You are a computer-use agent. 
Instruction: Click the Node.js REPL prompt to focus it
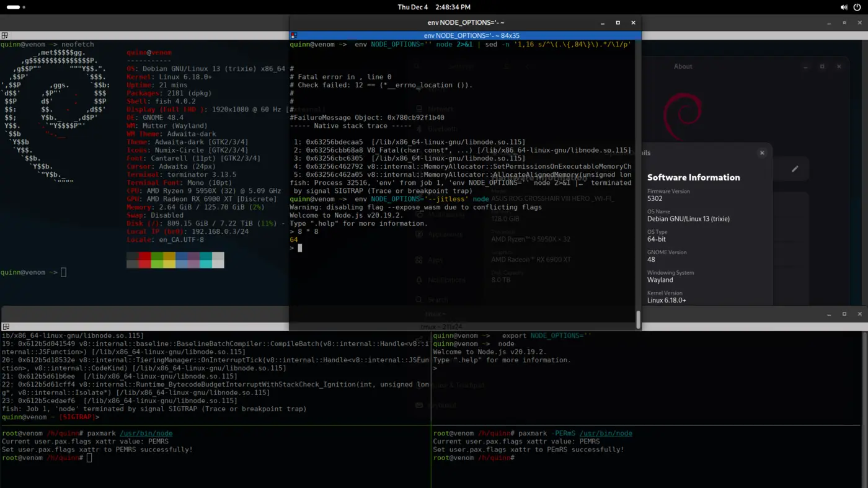[x=299, y=247]
